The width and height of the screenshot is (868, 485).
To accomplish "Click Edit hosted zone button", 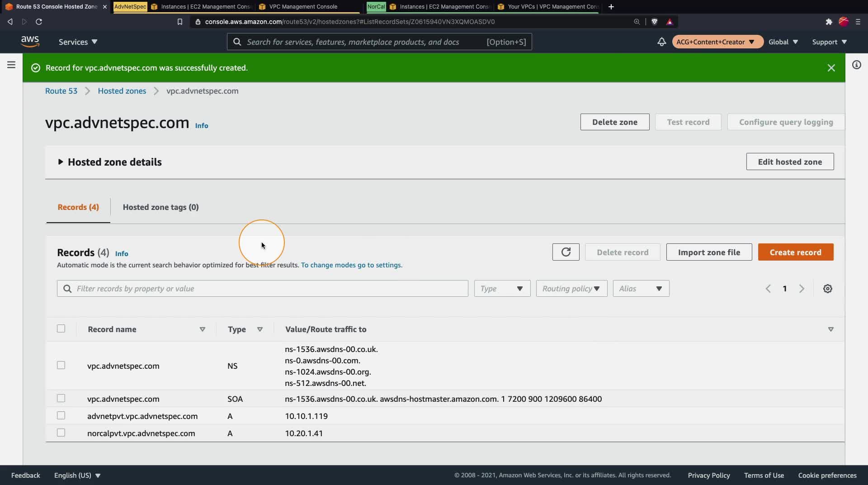I will [790, 162].
